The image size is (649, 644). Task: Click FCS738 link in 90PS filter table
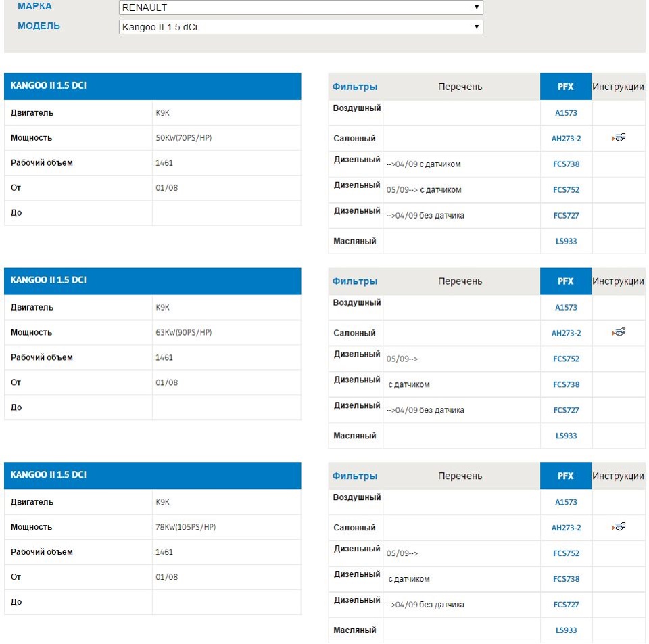(566, 385)
